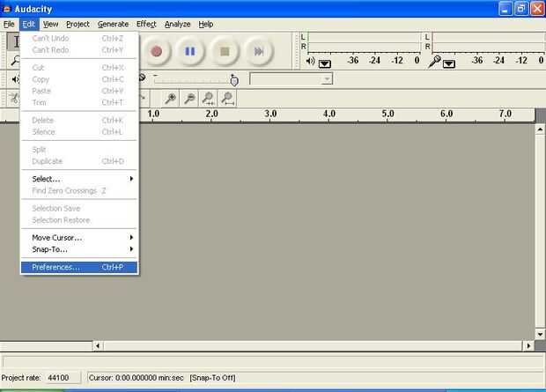Click the disabled Cut entry
The height and width of the screenshot is (392, 546).
tap(79, 68)
